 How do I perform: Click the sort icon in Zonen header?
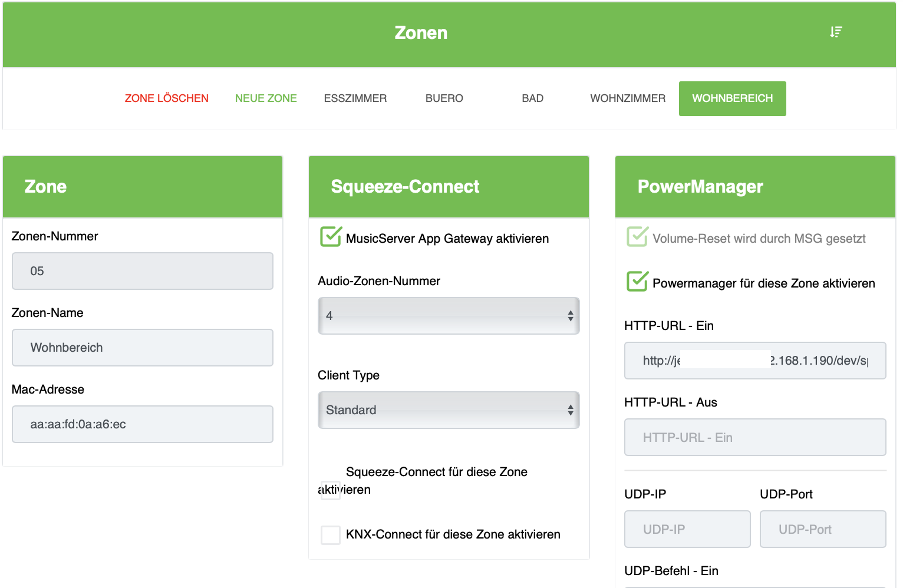pyautogui.click(x=836, y=32)
